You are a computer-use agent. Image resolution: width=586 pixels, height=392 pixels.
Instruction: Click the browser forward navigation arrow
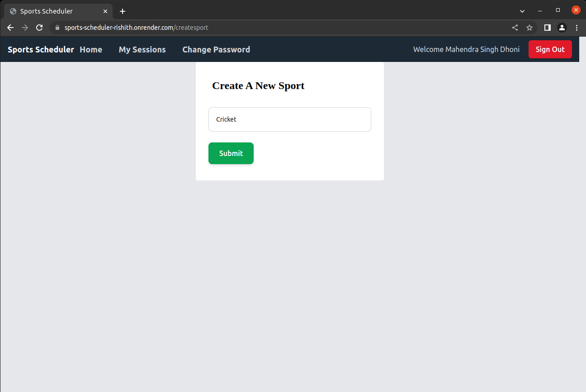point(25,28)
